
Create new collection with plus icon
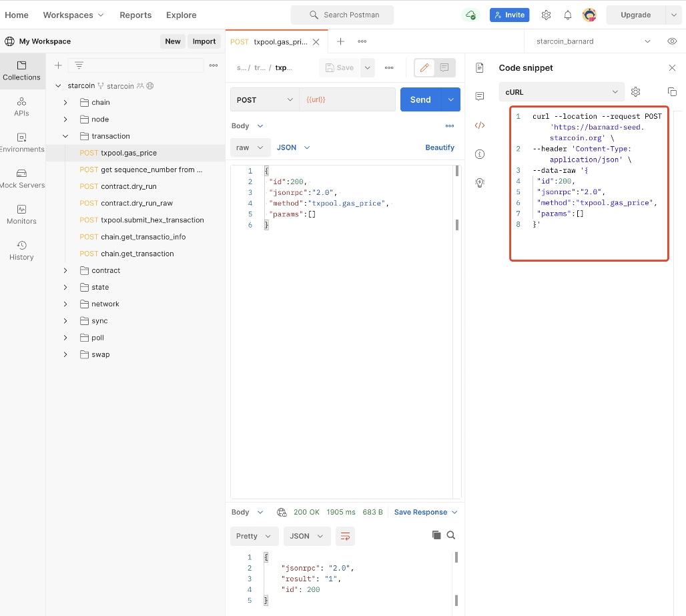pyautogui.click(x=58, y=65)
